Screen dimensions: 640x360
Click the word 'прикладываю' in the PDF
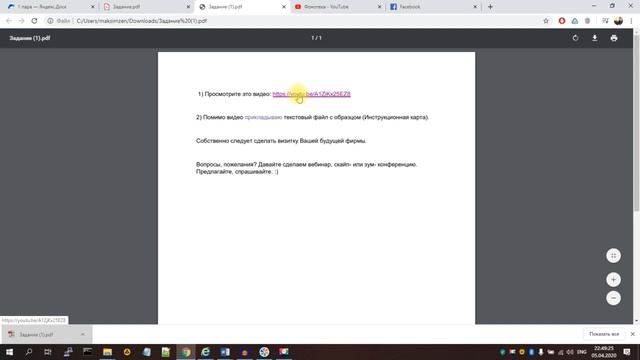[x=263, y=117]
